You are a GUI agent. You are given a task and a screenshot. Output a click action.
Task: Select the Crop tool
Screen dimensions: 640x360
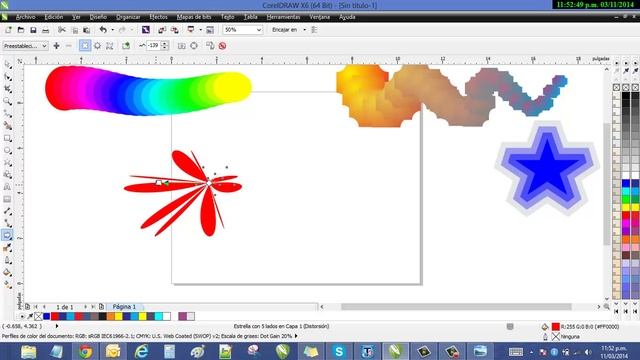coord(7,89)
